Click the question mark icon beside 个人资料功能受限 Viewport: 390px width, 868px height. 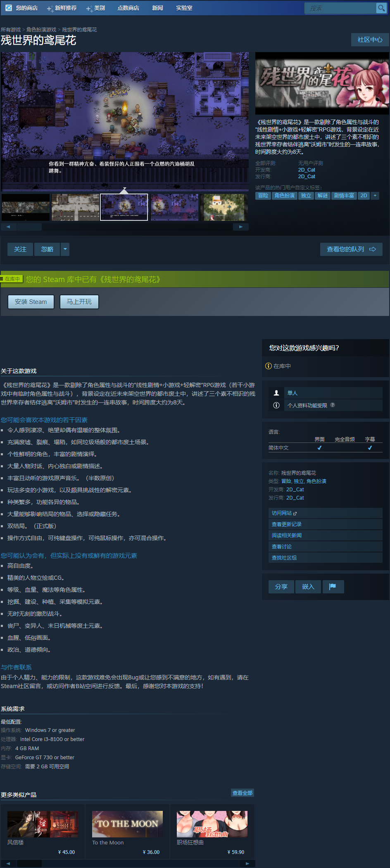click(333, 405)
